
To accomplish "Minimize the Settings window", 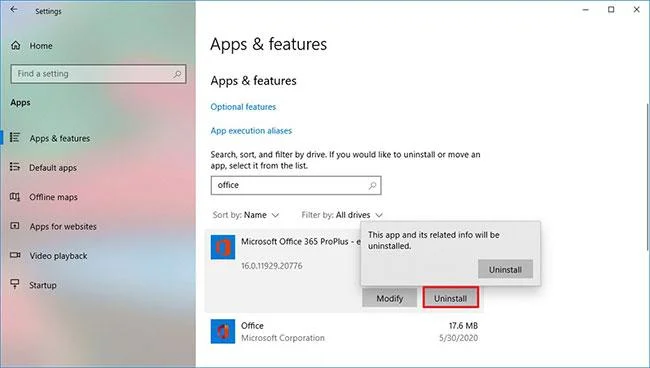I will pos(585,10).
